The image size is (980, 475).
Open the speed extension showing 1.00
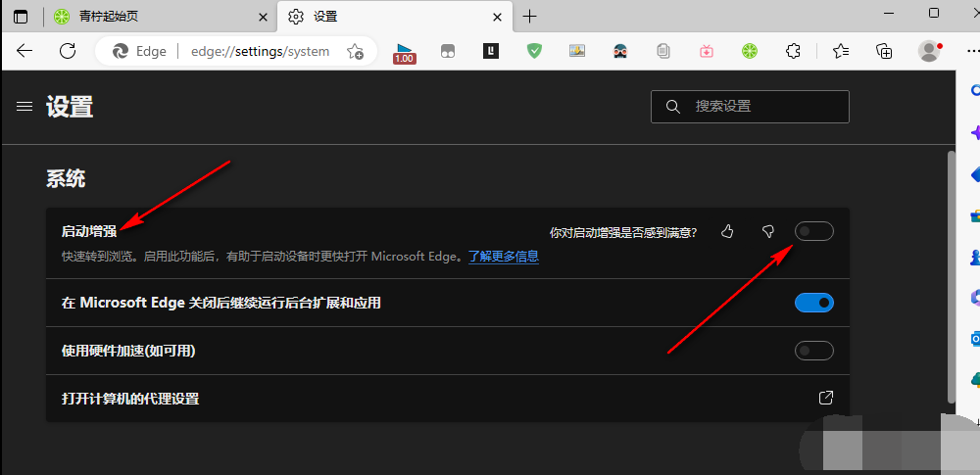[405, 53]
